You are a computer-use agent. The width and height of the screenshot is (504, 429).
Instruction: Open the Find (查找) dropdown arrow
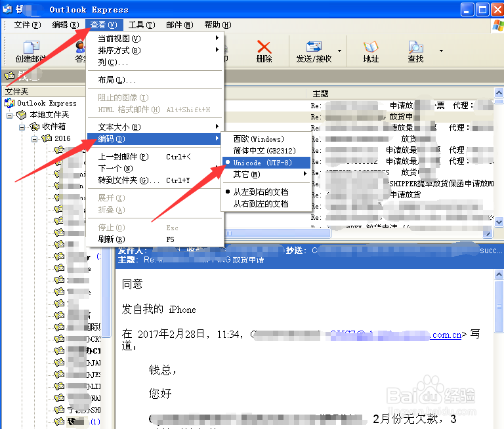coord(441,51)
